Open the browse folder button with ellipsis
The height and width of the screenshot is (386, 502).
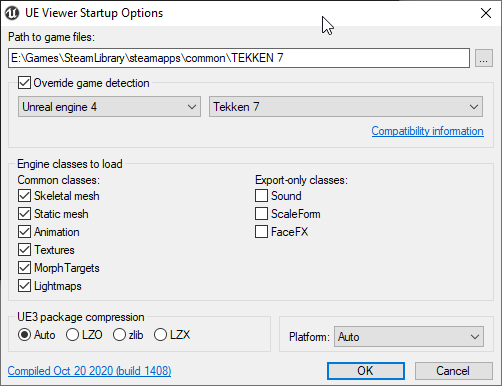484,58
